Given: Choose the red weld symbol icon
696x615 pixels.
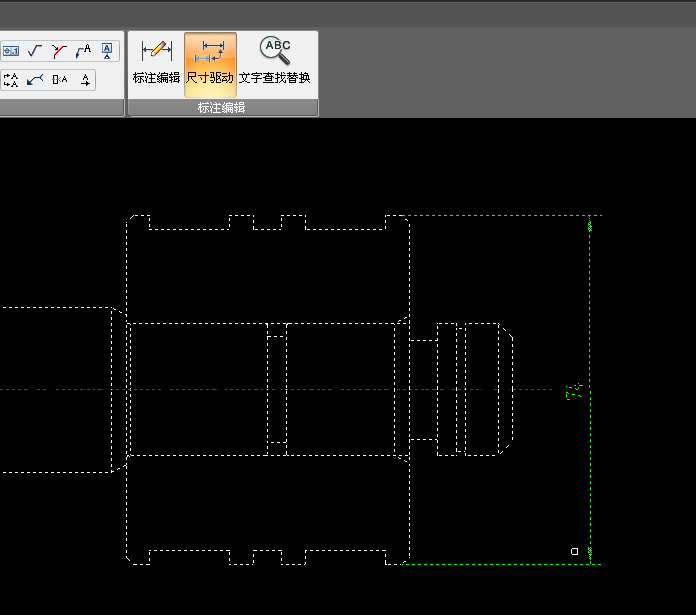Looking at the screenshot, I should click(60, 50).
